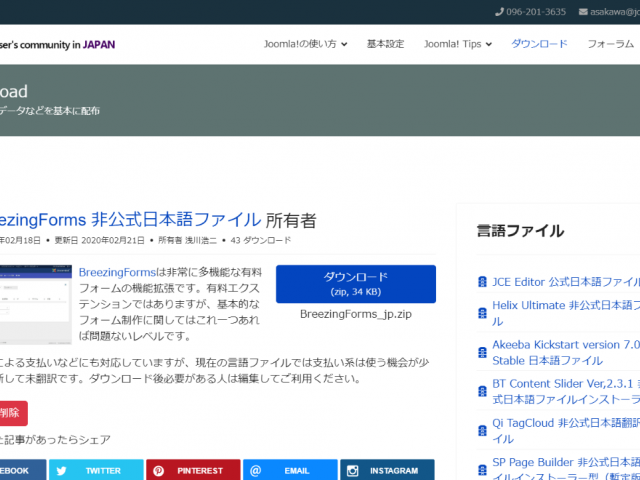
Task: Open the Joomla! Tips menu
Action: pos(458,44)
